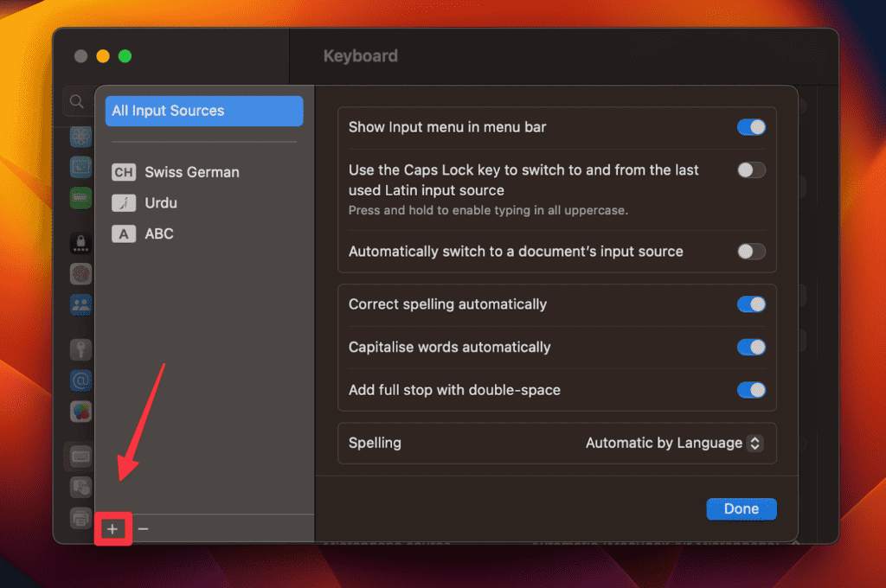Screen dimensions: 886x588
Task: Select Users & Groups in the sidebar
Action: [80, 305]
